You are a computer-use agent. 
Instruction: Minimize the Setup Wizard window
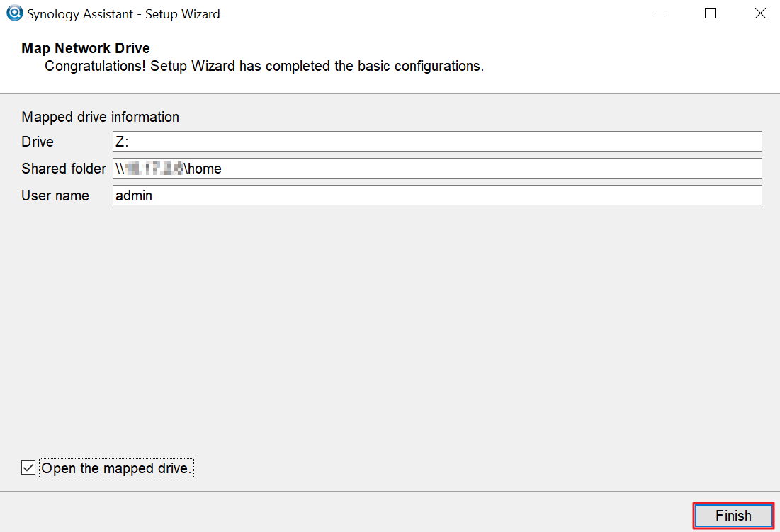[661, 13]
